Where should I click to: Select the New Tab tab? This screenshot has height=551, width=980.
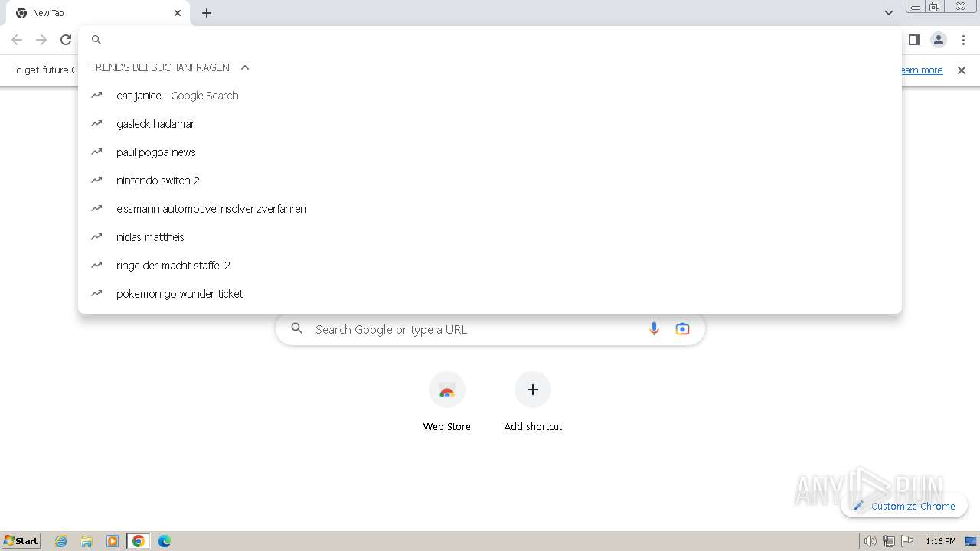(x=98, y=13)
